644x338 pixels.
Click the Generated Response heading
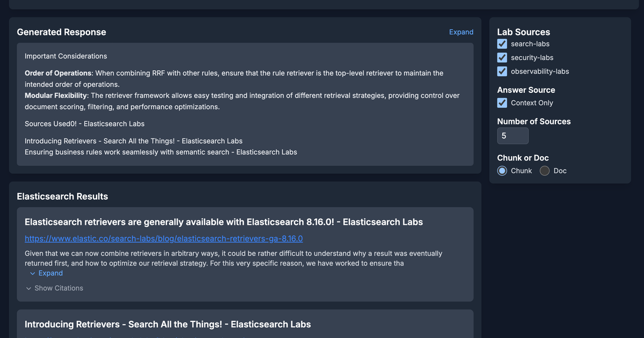pos(61,32)
